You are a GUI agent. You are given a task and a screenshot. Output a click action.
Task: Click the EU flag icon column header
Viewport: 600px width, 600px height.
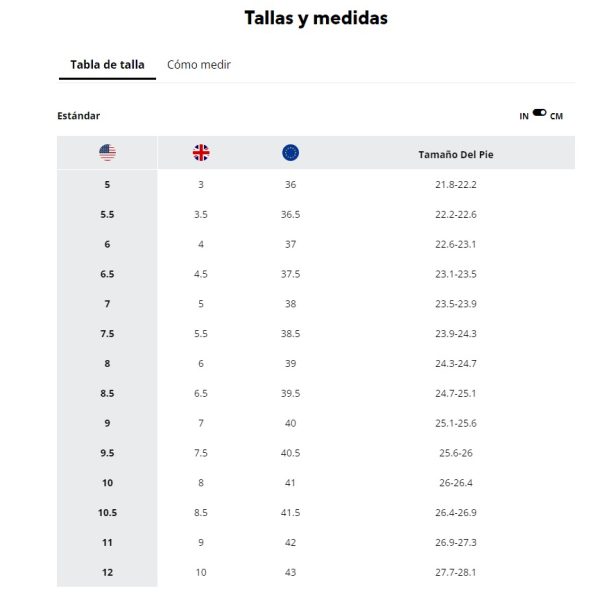click(290, 153)
